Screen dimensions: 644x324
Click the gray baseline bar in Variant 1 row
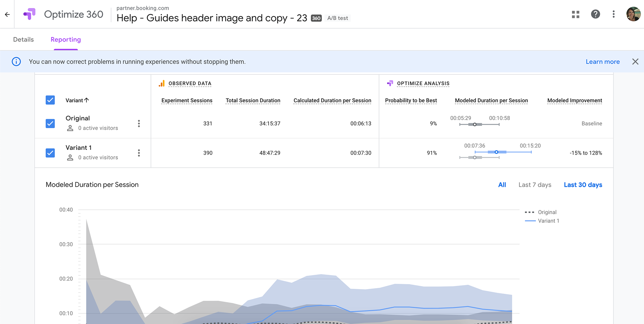[479, 157]
